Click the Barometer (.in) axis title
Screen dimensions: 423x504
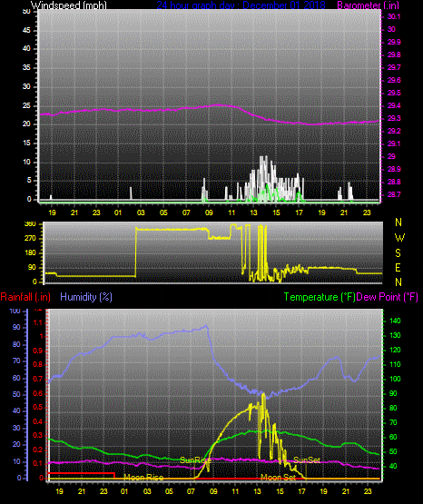coord(368,5)
